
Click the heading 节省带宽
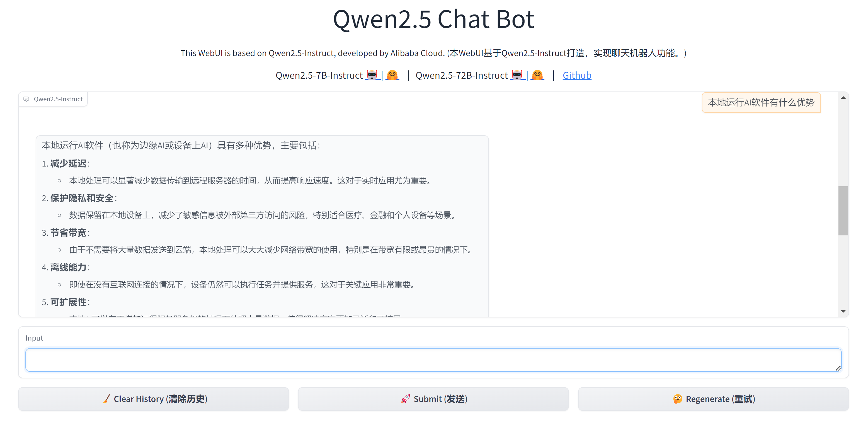click(68, 233)
